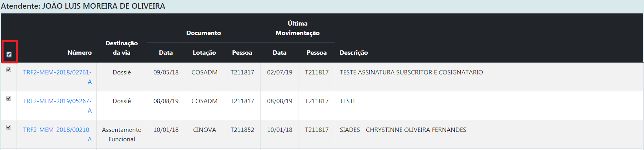
Task: Click the Pessoa header under Última Movimentação
Action: [x=317, y=52]
